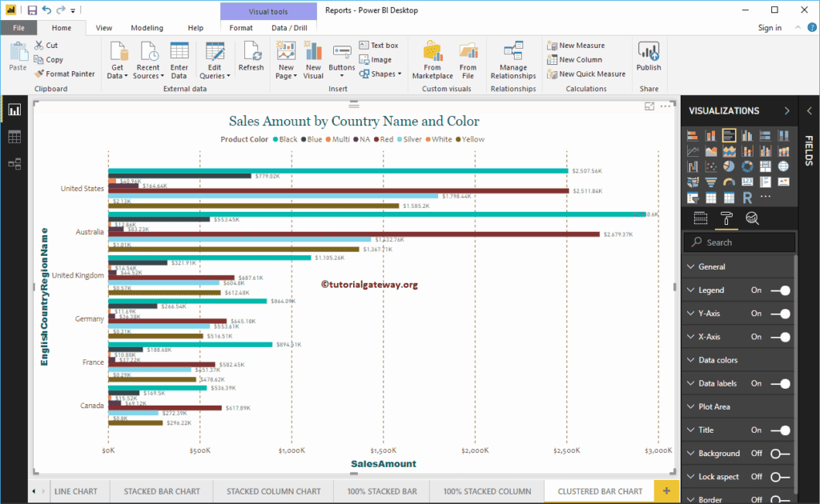Click the Sign in link
This screenshot has width=820, height=504.
coord(770,26)
